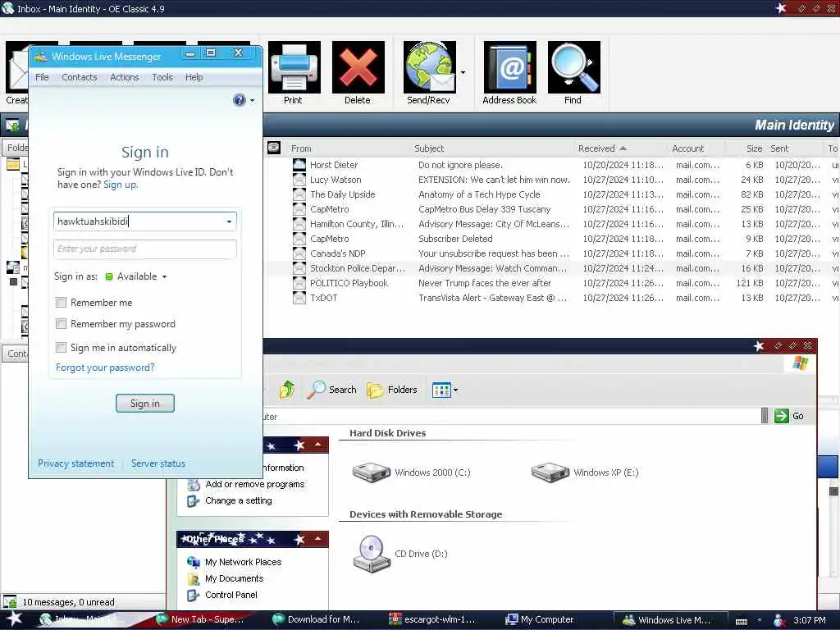840x630 pixels.
Task: Click the Forgot your password? link
Action: (x=105, y=367)
